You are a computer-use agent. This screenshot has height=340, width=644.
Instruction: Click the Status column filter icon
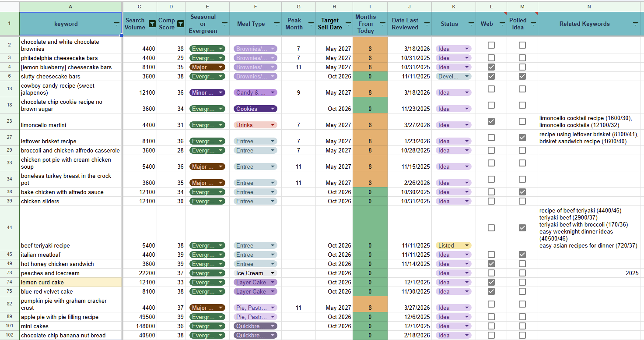coord(471,24)
